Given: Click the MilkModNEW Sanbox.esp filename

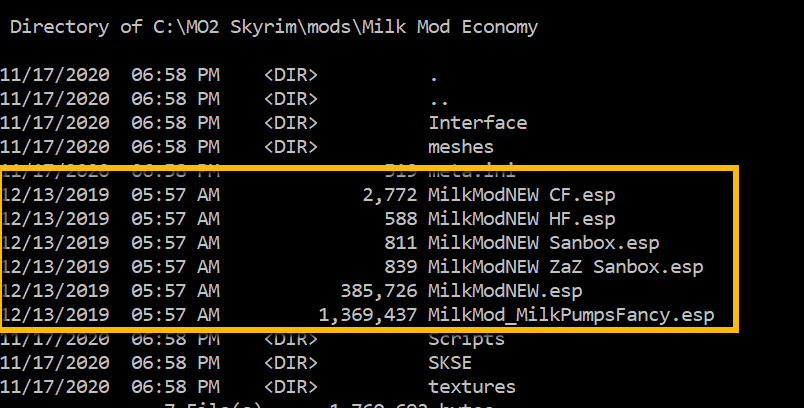Looking at the screenshot, I should tap(544, 243).
